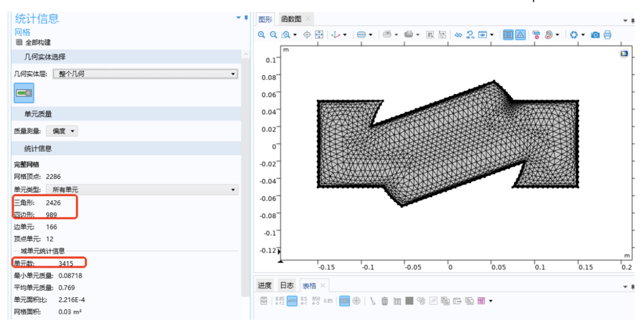Click the polar display circle icon
644x326 pixels.
[357, 301]
